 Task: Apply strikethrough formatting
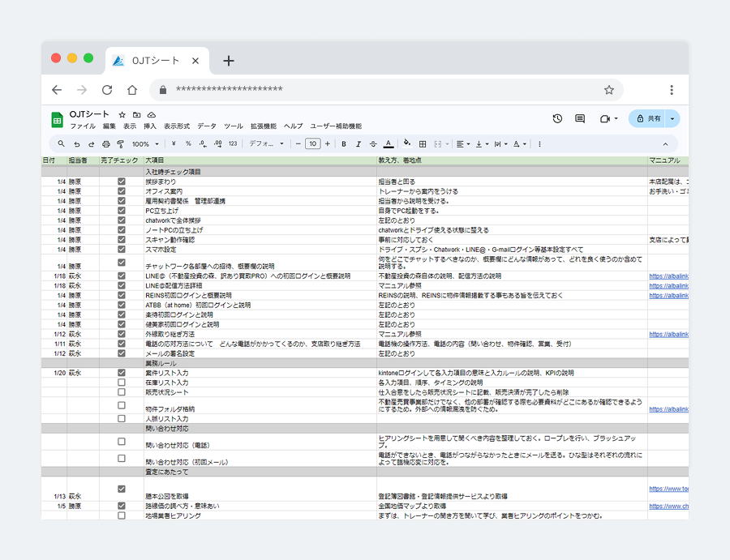click(x=373, y=143)
